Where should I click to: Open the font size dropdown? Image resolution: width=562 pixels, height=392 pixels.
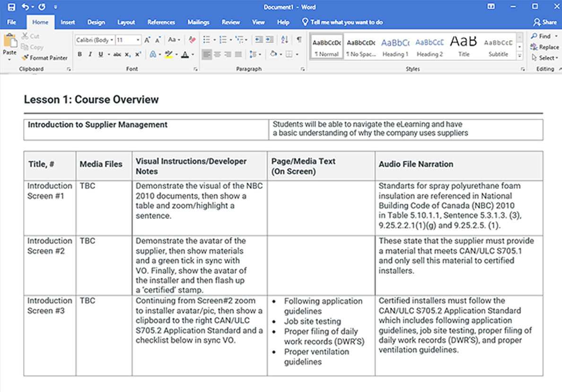[x=139, y=40]
